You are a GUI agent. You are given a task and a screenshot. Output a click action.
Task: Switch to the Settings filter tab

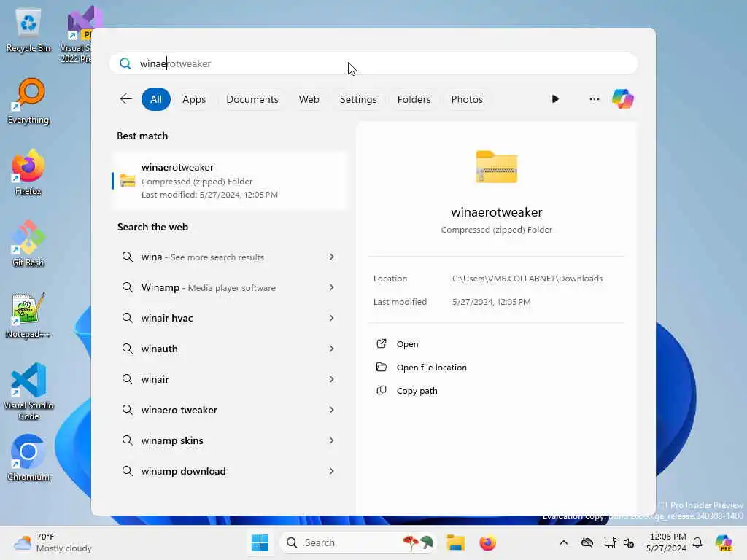(x=358, y=99)
